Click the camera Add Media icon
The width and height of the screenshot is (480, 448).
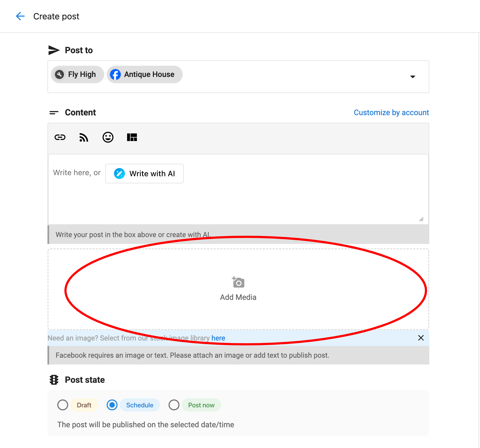click(x=238, y=282)
